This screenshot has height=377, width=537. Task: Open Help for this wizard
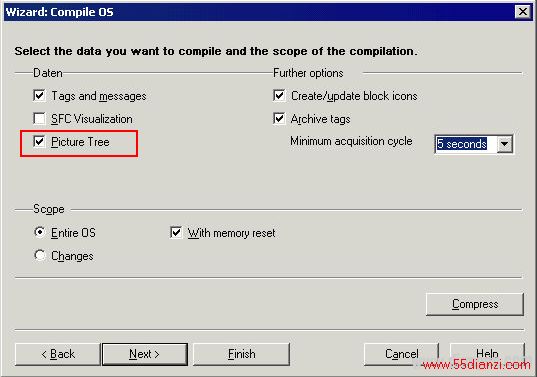[487, 353]
